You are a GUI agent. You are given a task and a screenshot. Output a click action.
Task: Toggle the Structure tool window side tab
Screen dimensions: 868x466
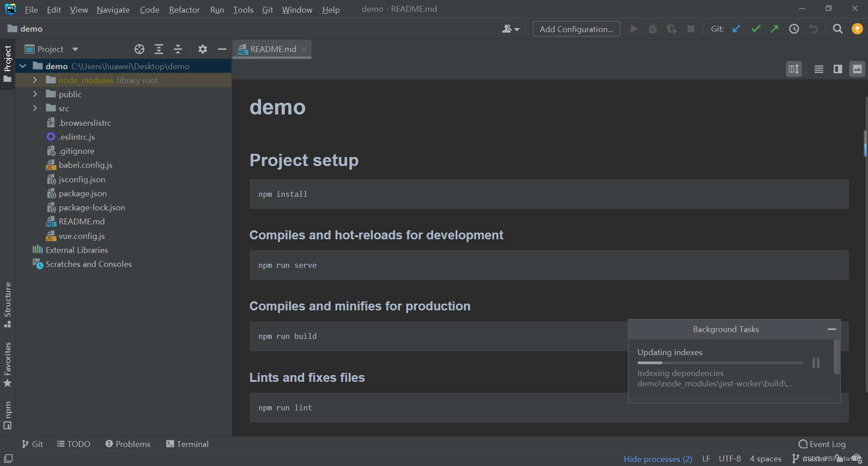pos(8,304)
